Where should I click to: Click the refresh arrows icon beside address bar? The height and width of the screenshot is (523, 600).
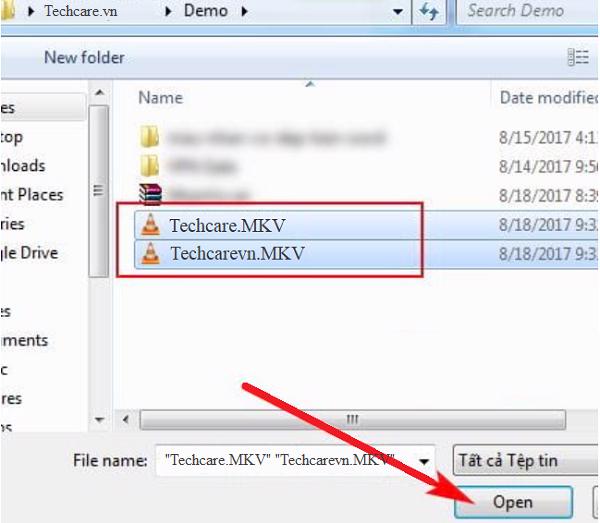click(429, 11)
